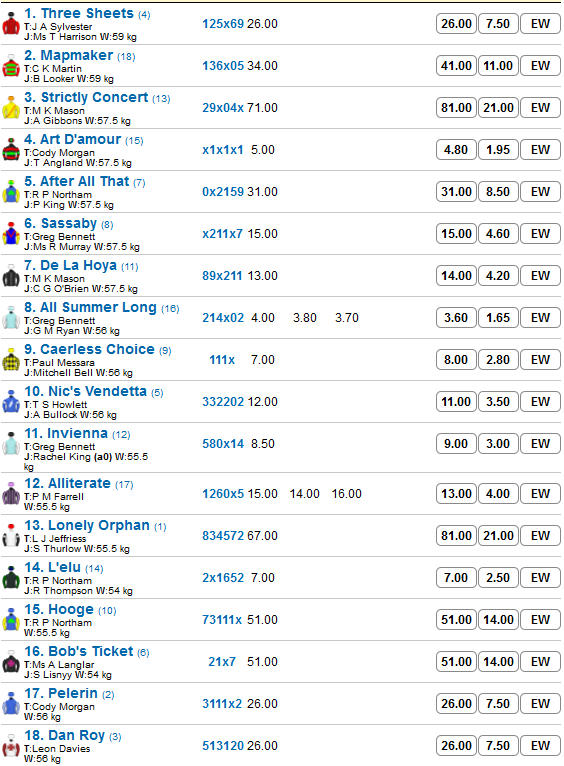564x766 pixels.
Task: View form 332202 for Nic's Vendetta
Action: coord(223,402)
